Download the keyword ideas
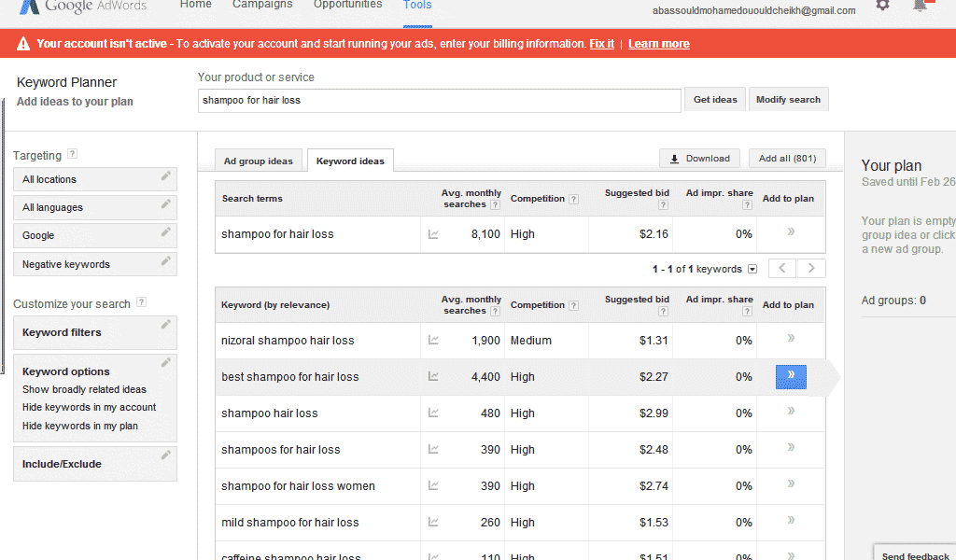Viewport: 956px width, 560px height. [699, 159]
